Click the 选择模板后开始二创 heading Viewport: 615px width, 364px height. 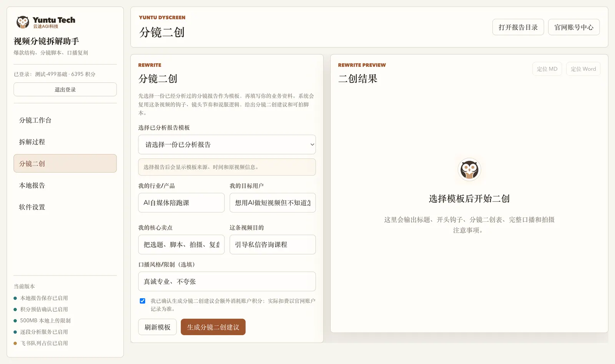click(469, 199)
